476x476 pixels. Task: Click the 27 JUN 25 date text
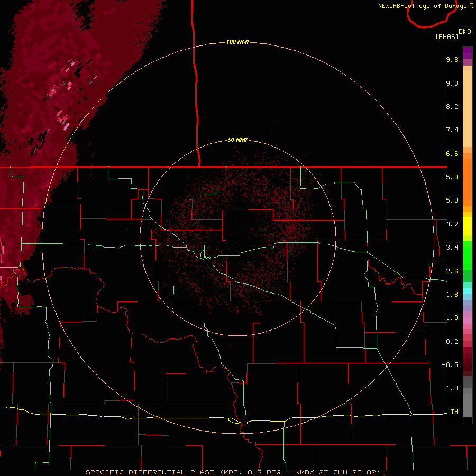[340, 472]
